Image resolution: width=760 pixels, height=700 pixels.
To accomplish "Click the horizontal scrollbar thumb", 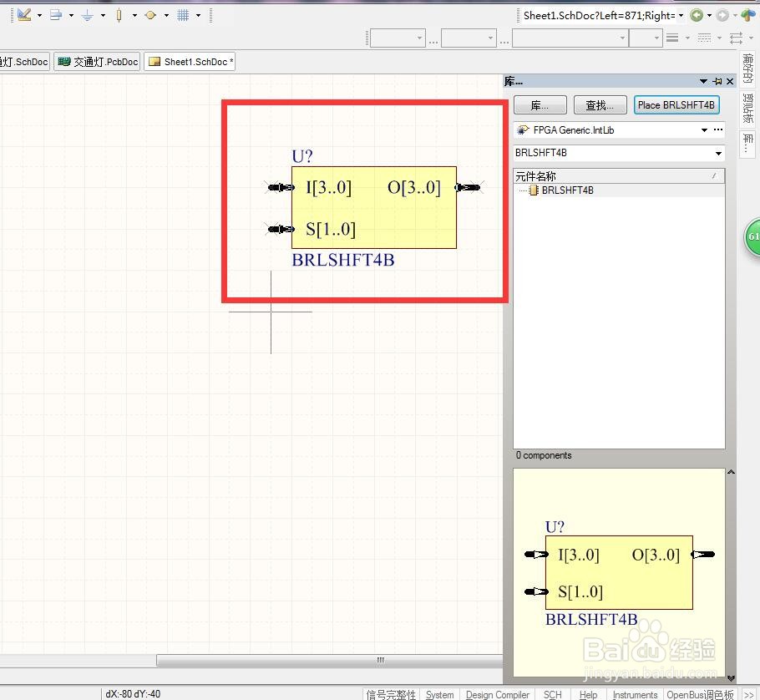I will click(330, 660).
